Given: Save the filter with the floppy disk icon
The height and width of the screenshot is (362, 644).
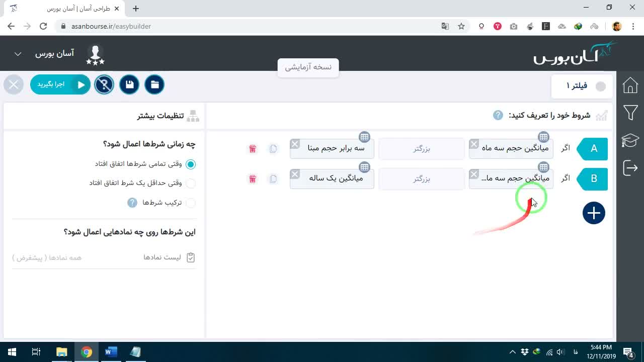Looking at the screenshot, I should pos(129,84).
